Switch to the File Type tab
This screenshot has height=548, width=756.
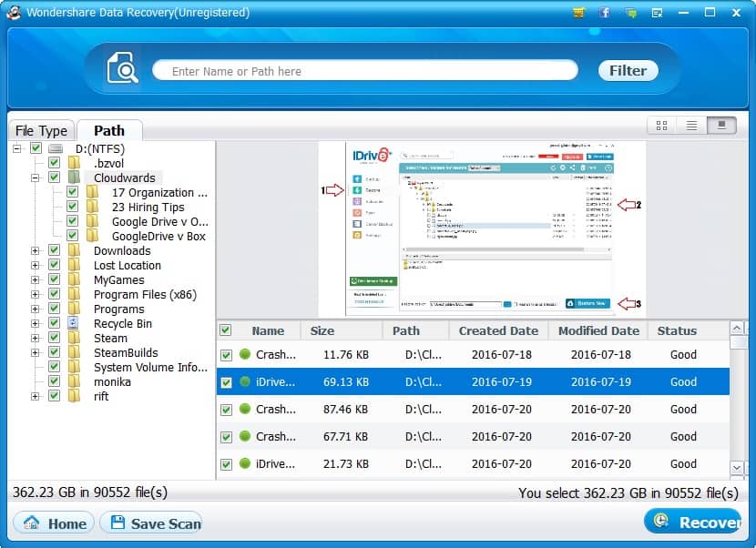(x=42, y=130)
